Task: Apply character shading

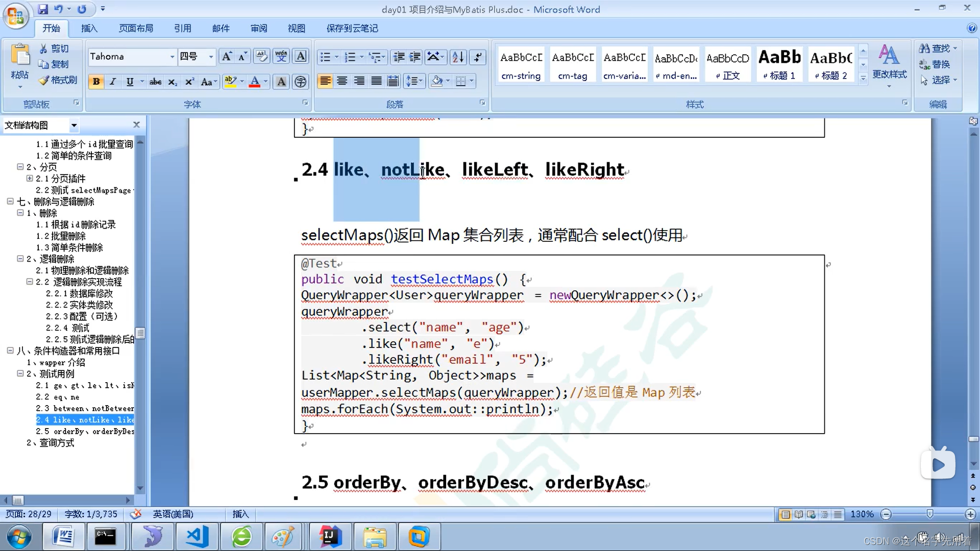Action: pos(281,82)
